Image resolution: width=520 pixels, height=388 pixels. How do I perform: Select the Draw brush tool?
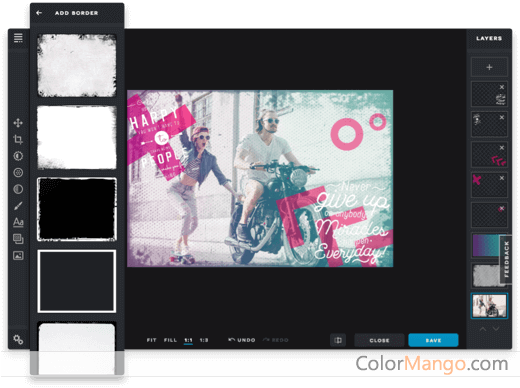click(18, 206)
